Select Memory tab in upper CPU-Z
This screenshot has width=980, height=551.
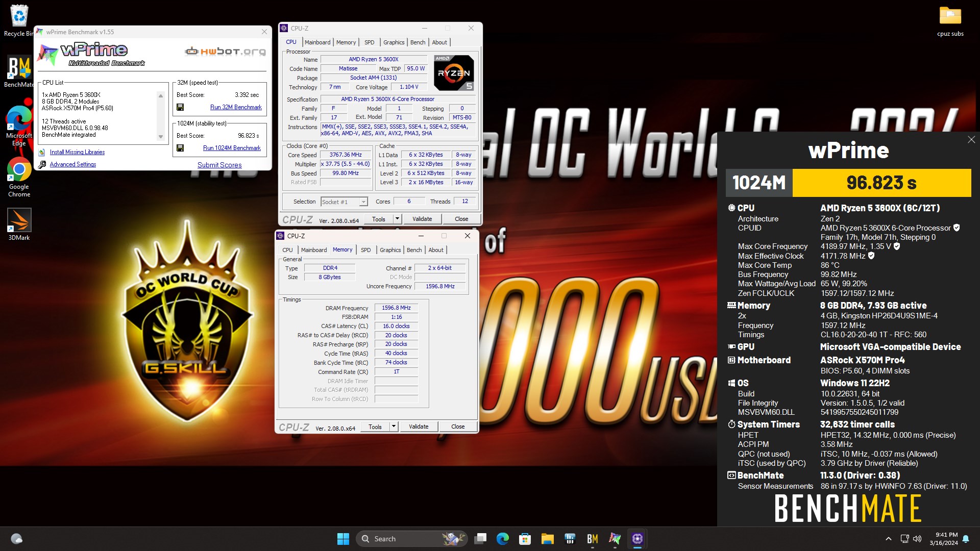(346, 42)
